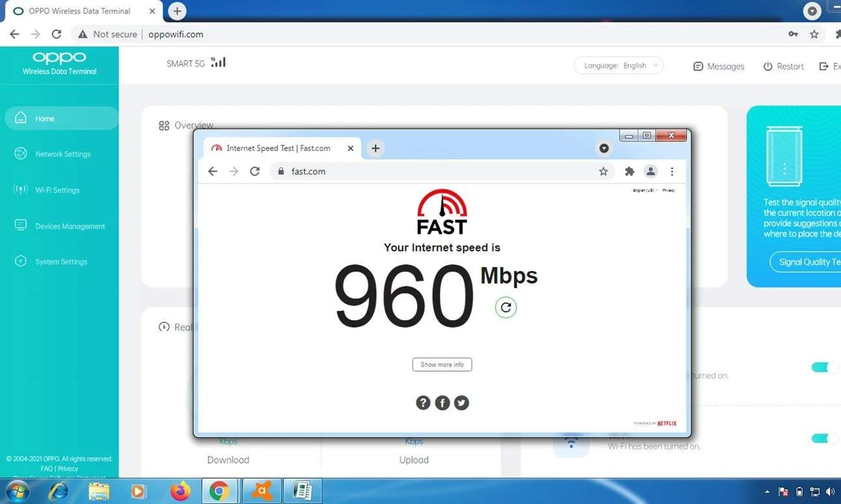Open the Language English dropdown
841x504 pixels.
tap(619, 66)
